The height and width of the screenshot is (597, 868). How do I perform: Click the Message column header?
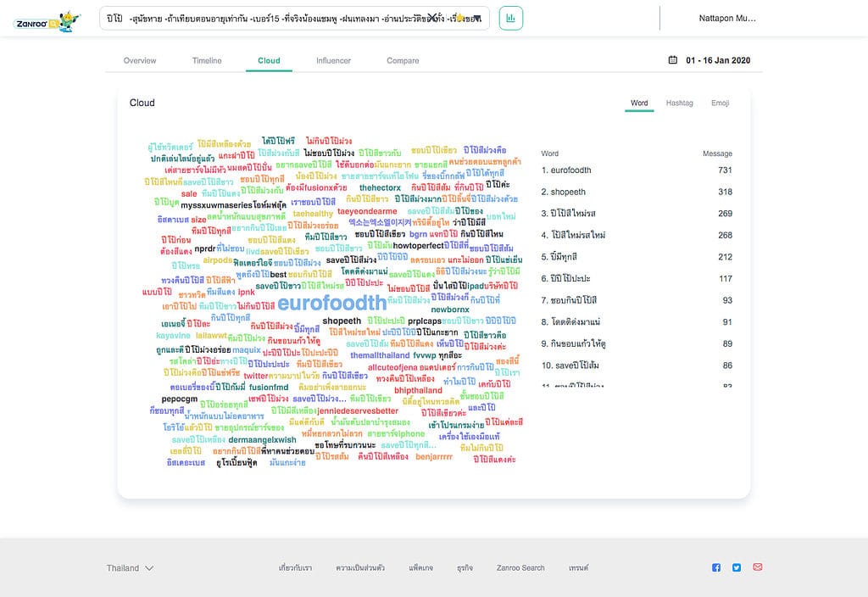coord(717,153)
